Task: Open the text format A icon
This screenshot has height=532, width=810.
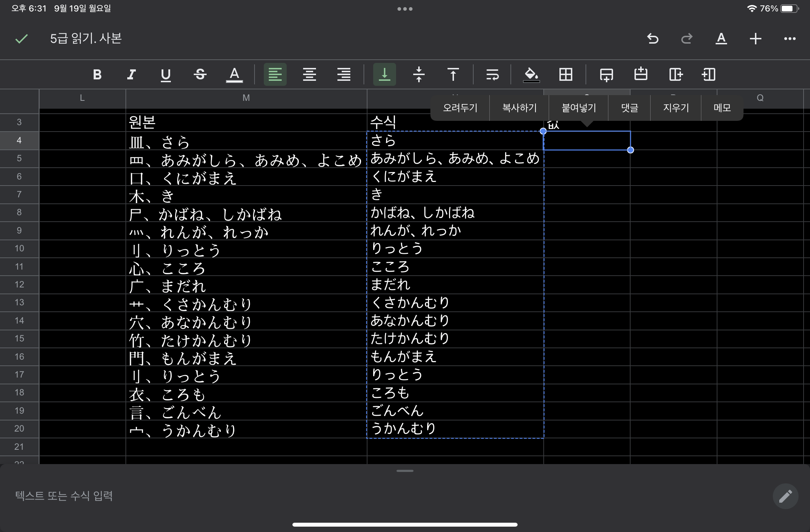Action: click(x=721, y=39)
